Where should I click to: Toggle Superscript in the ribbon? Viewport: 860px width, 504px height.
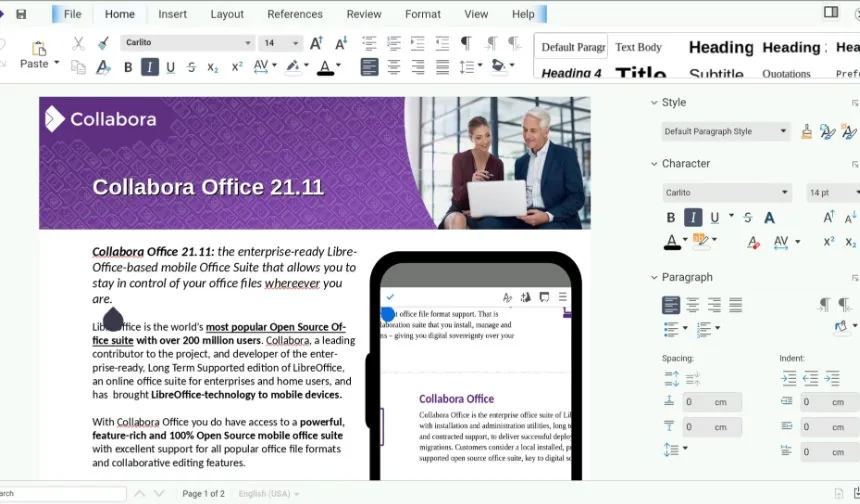(x=237, y=67)
